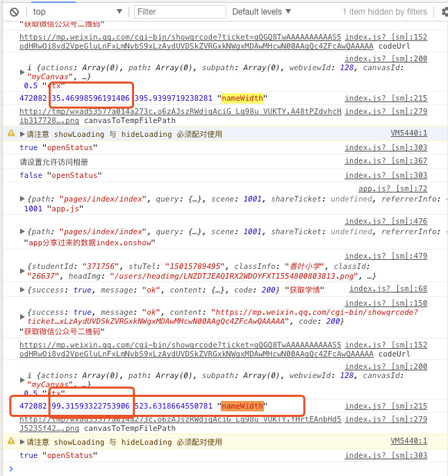Viewport: 448px width, 476px height.
Task: Open source link index.js? [sm]:150
Action: coord(385,303)
